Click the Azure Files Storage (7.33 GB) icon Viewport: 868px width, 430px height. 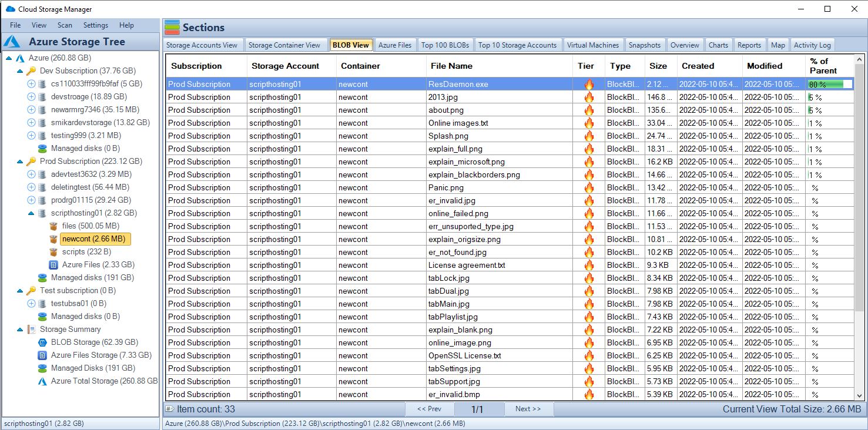[42, 355]
